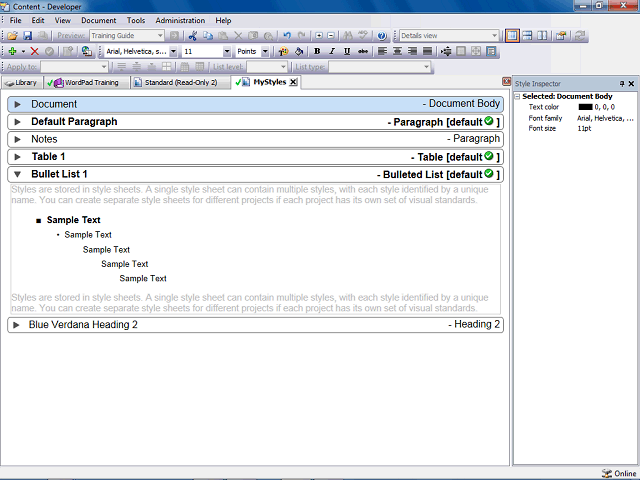Click the collapse all minus box icon

331,36
